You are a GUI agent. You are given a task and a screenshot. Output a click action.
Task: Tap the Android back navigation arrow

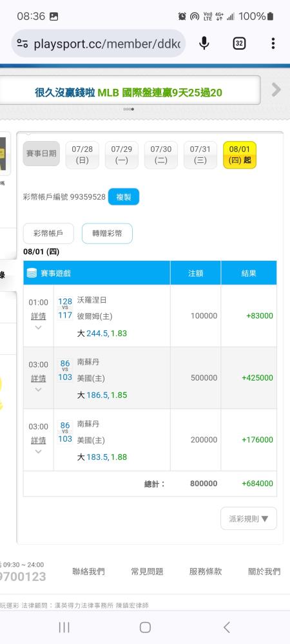coord(227,627)
